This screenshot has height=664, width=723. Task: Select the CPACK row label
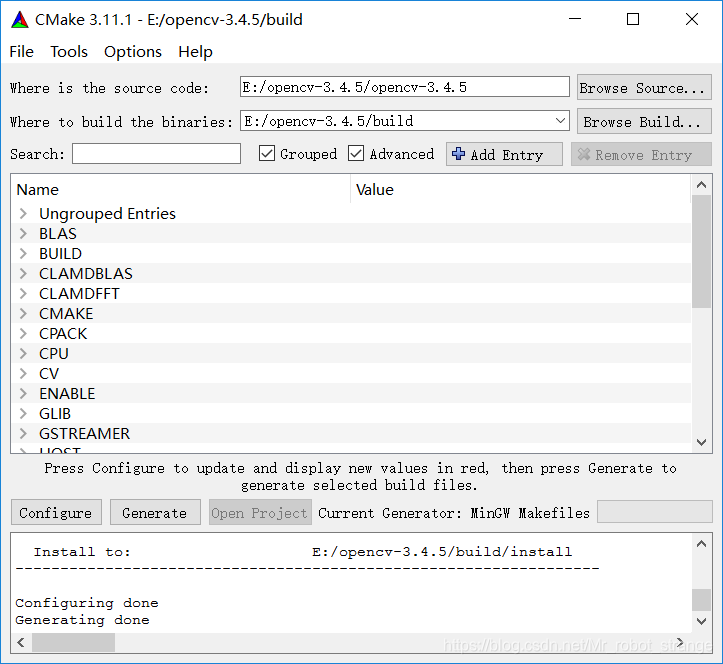pyautogui.click(x=63, y=333)
